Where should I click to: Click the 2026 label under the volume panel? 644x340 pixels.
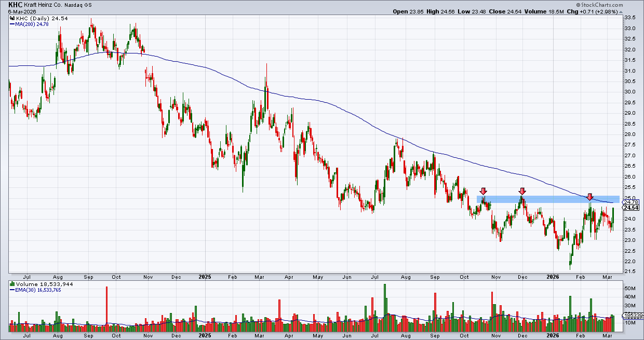click(x=553, y=336)
